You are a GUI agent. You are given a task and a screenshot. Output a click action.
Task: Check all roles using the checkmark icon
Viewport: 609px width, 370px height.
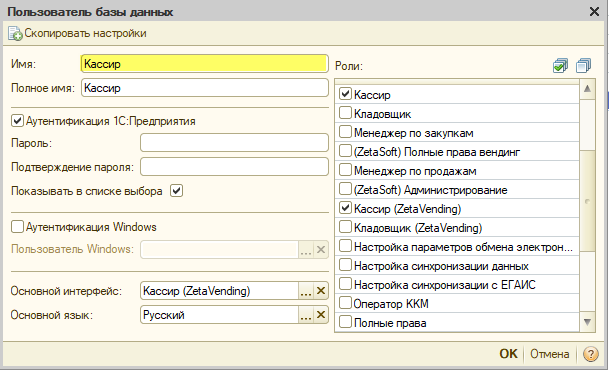point(560,66)
